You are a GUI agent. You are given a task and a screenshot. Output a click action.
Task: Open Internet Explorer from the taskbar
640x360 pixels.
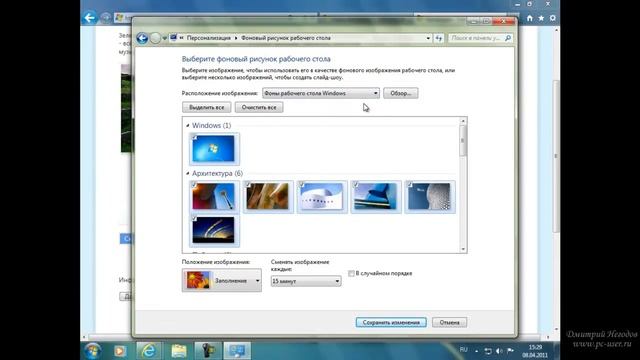pyautogui.click(x=149, y=351)
